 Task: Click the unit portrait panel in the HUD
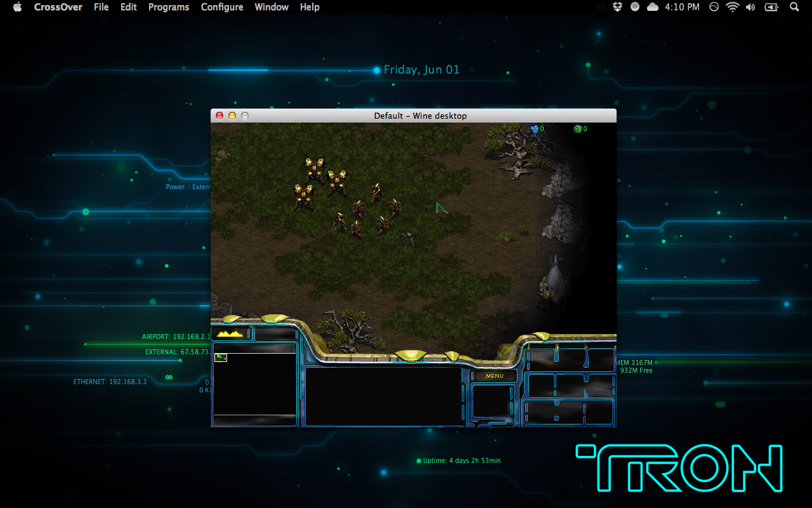[x=492, y=401]
